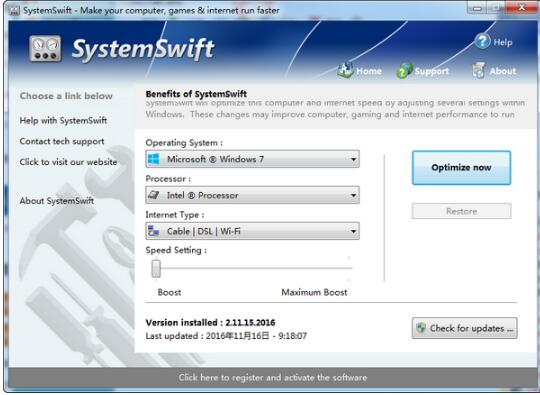Click the Home icon in the header

(x=345, y=70)
